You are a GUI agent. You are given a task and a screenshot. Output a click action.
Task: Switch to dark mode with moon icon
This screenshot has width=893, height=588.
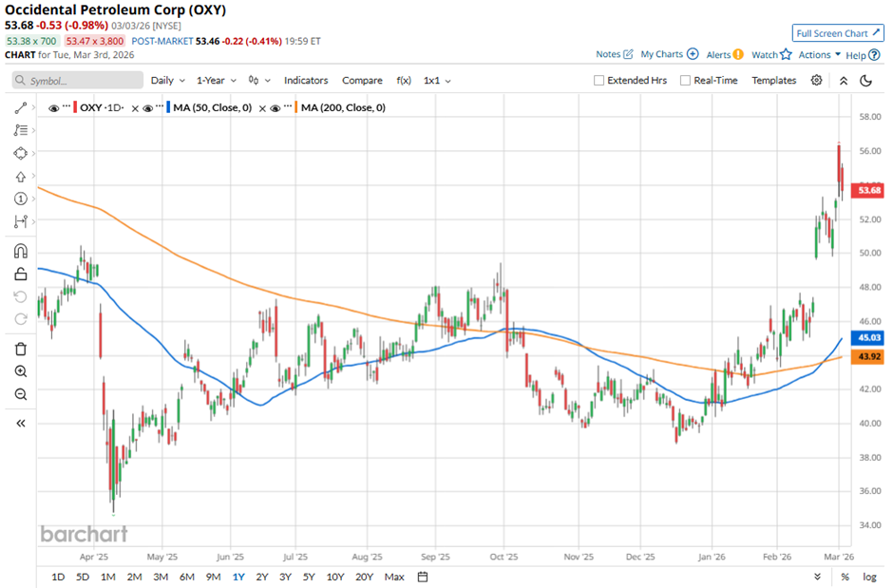[x=865, y=81]
